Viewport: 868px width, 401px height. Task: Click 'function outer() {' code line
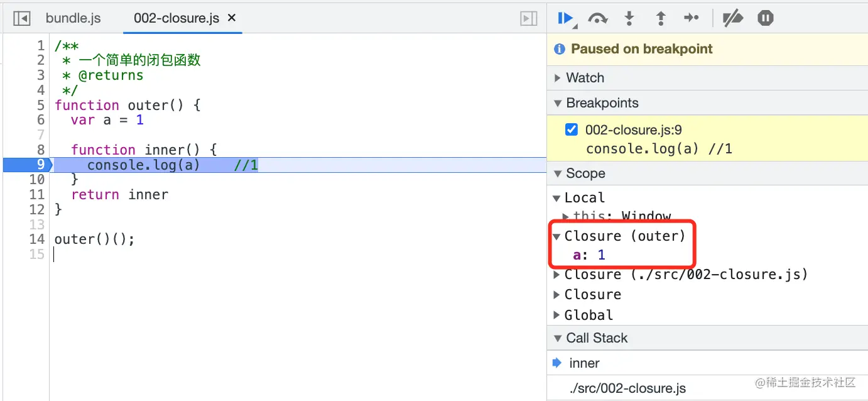[x=127, y=105]
